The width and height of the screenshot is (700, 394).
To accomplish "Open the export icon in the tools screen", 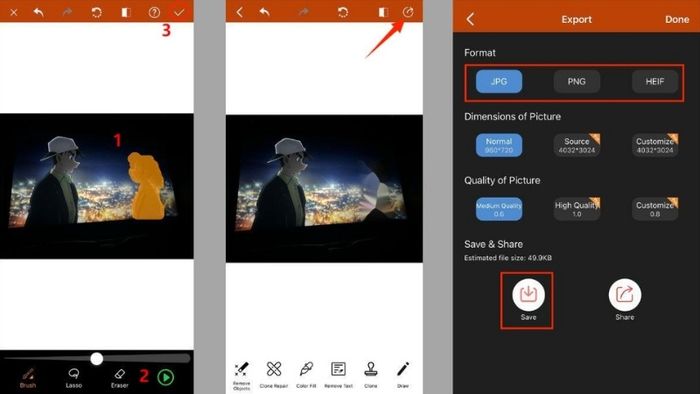I will coord(408,12).
